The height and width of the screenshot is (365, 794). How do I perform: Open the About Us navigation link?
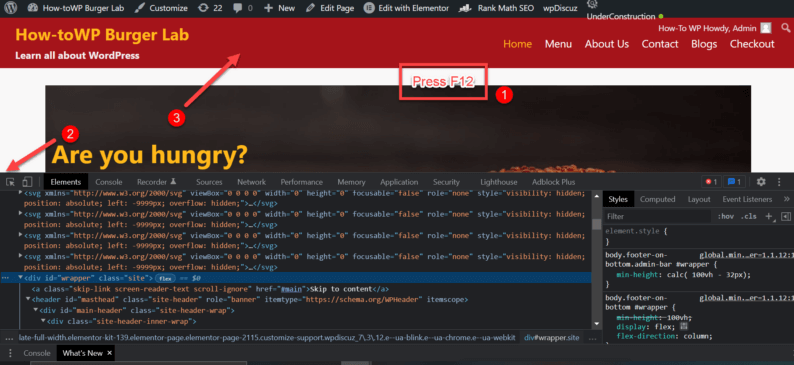pos(607,44)
